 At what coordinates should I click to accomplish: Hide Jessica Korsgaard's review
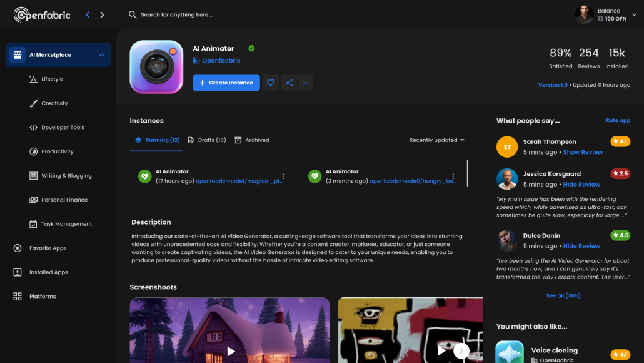click(581, 185)
